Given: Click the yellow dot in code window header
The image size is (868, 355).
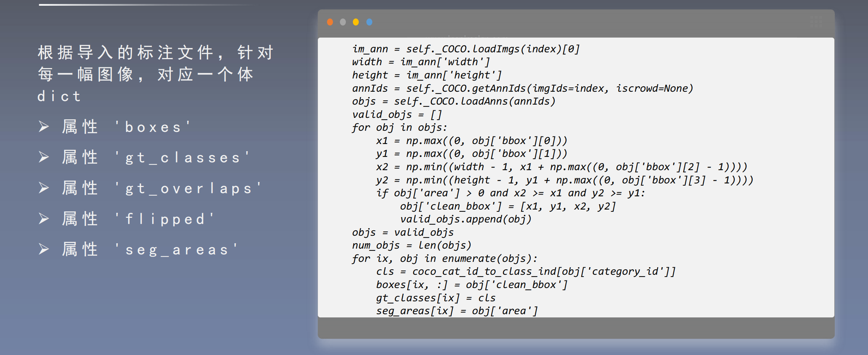Looking at the screenshot, I should coord(356,22).
